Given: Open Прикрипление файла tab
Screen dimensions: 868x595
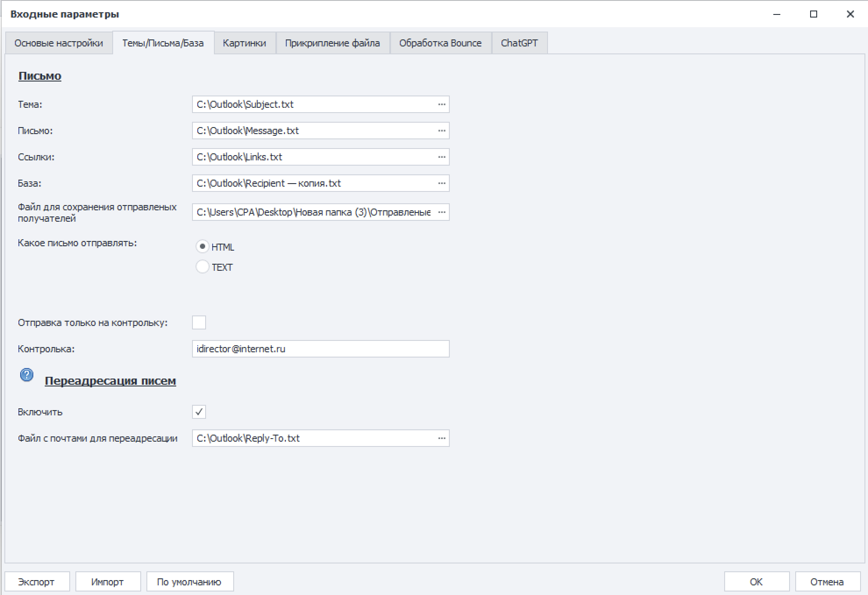Looking at the screenshot, I should (x=332, y=43).
